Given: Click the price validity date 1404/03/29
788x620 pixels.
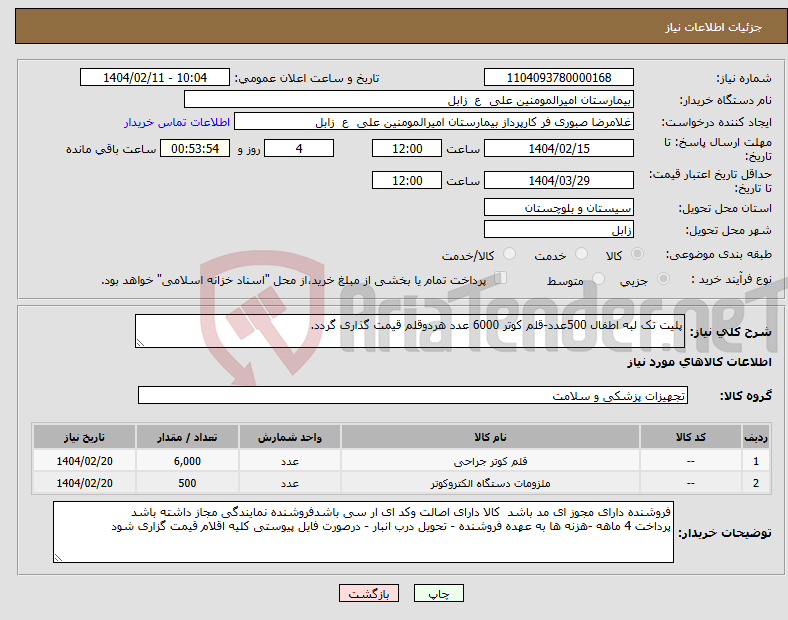Looking at the screenshot, I should point(559,180).
